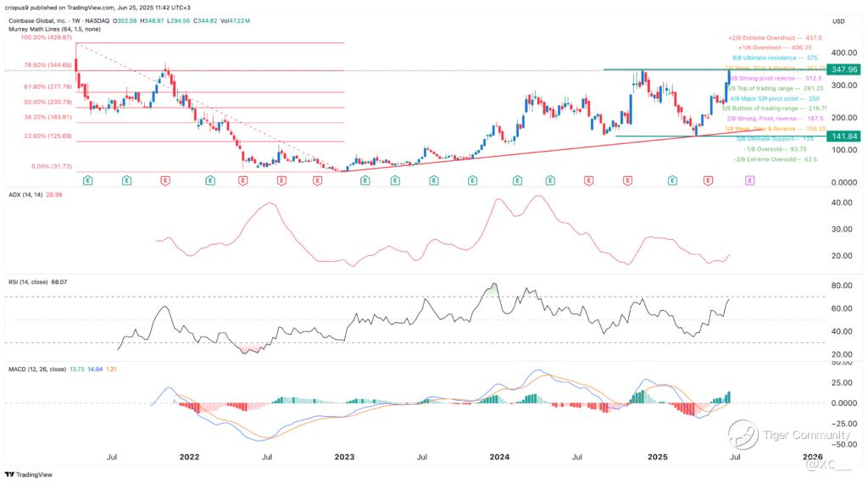The image size is (868, 483).
Task: Click the 0.00% (31.72) Fibonacci label
Action: (52, 167)
